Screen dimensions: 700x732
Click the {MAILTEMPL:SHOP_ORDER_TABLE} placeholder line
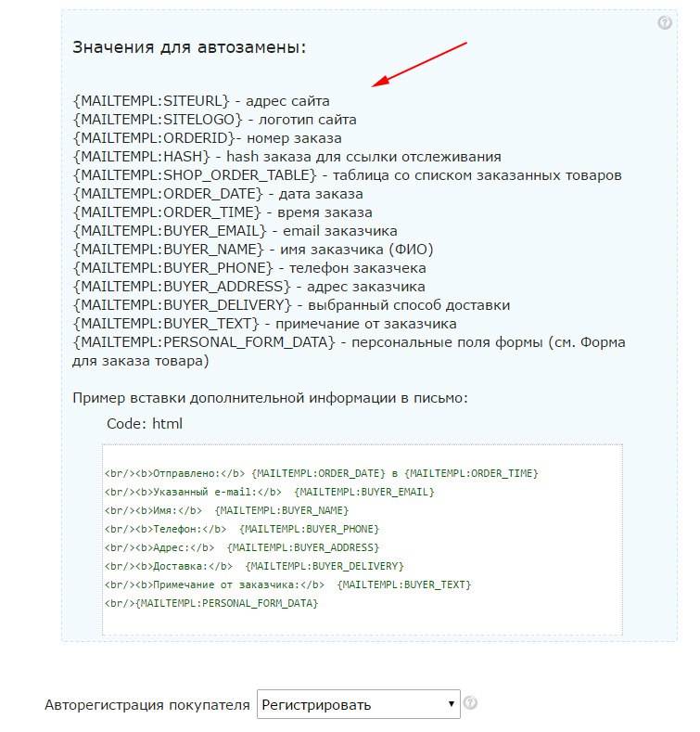click(347, 175)
